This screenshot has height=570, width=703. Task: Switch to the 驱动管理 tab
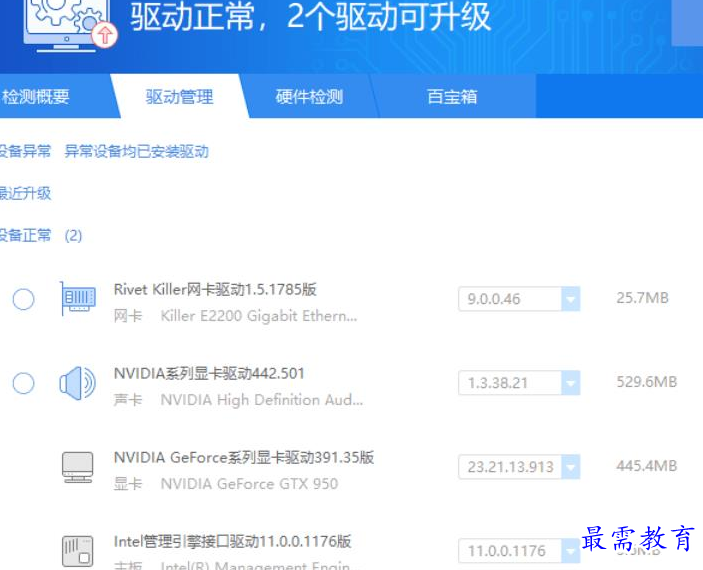(179, 96)
